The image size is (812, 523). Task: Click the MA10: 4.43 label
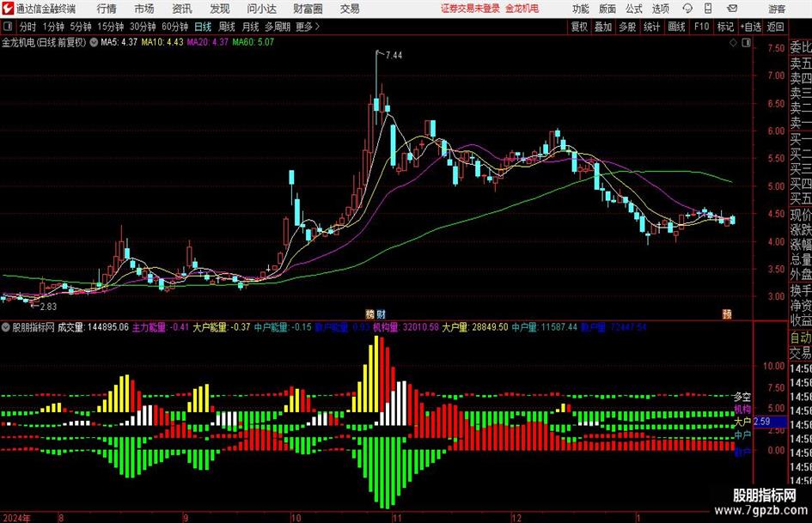[x=162, y=42]
